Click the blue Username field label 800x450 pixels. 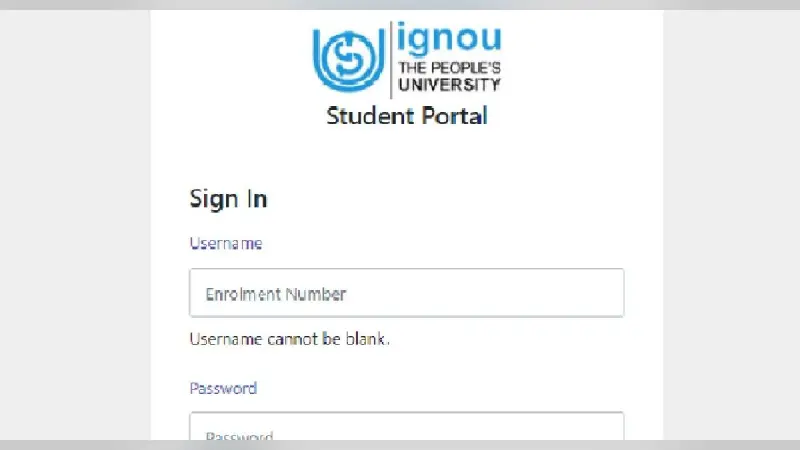pyautogui.click(x=226, y=243)
